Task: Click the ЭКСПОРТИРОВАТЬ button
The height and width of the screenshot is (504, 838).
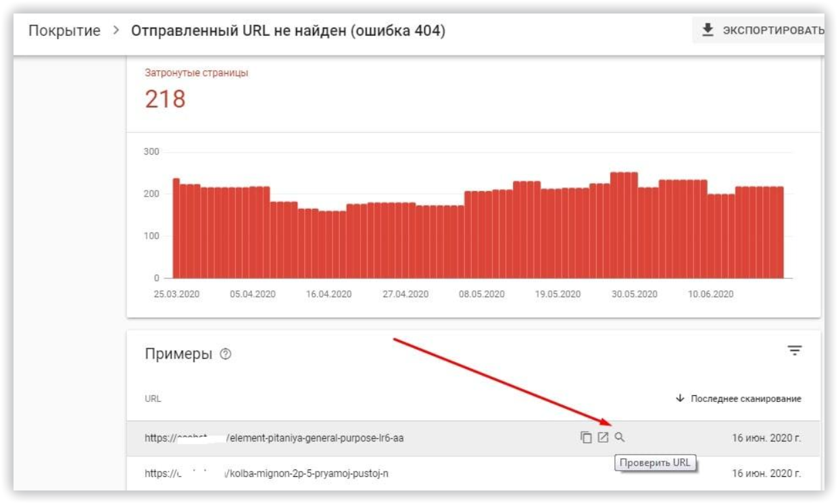Action: (x=762, y=31)
